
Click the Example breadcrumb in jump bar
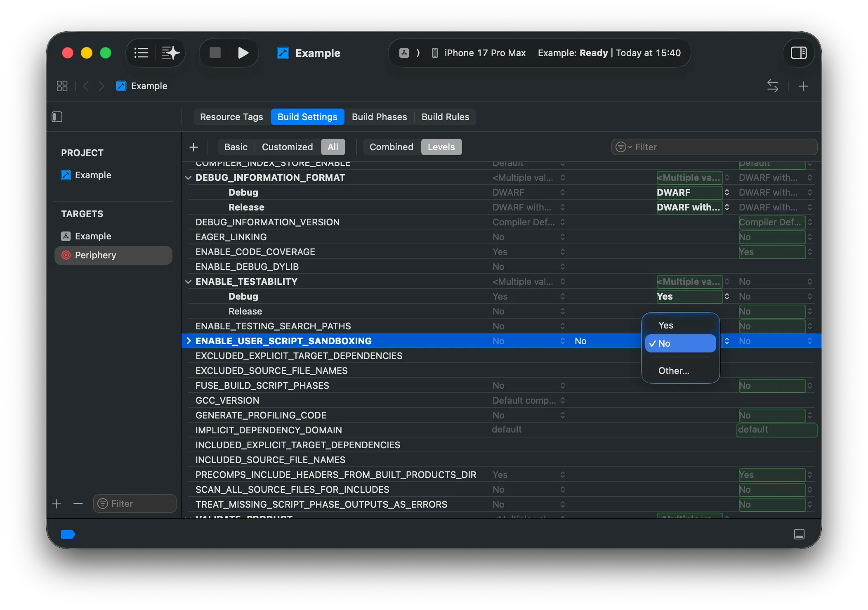(142, 86)
